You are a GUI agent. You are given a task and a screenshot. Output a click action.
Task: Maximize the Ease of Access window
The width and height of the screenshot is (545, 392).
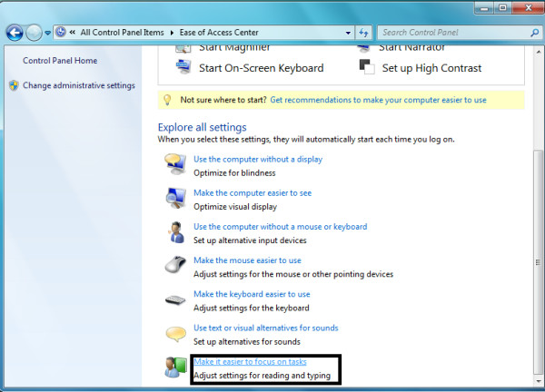pos(502,8)
